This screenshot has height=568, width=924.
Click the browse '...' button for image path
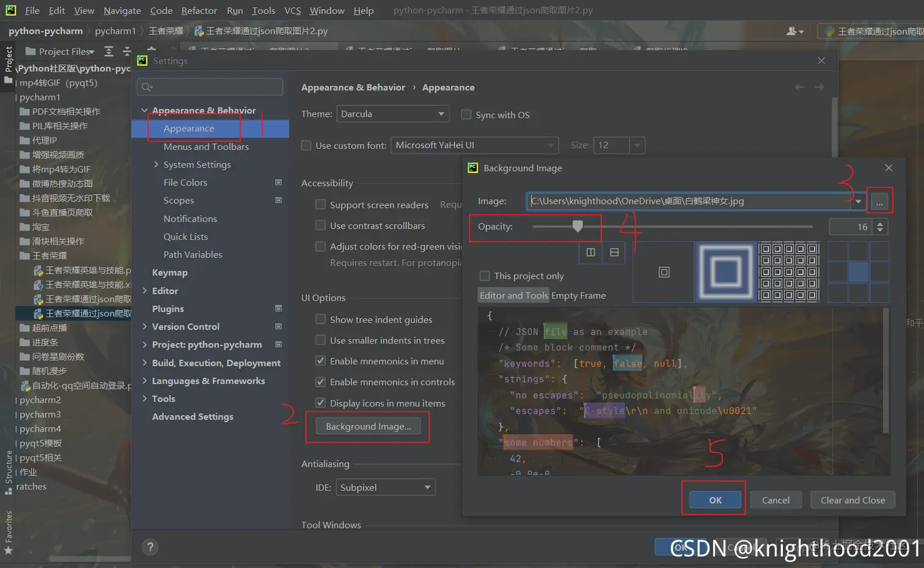coord(879,201)
